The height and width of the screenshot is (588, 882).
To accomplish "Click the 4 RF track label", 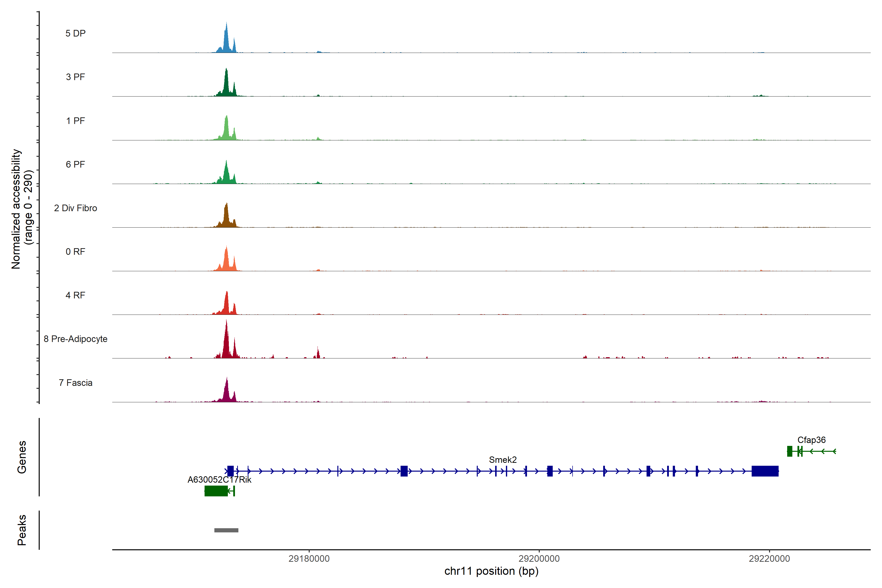I will (75, 295).
